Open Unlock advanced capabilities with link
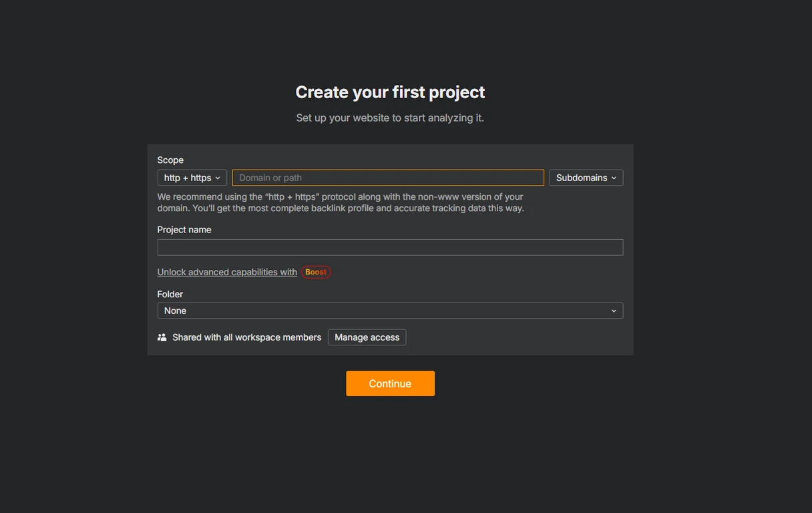The width and height of the screenshot is (812, 513). pos(227,272)
